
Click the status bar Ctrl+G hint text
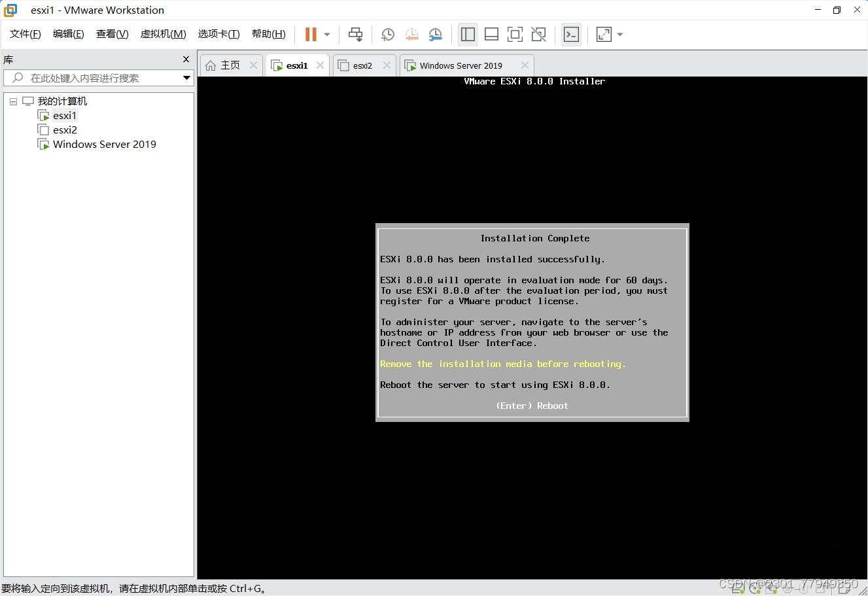(x=134, y=589)
